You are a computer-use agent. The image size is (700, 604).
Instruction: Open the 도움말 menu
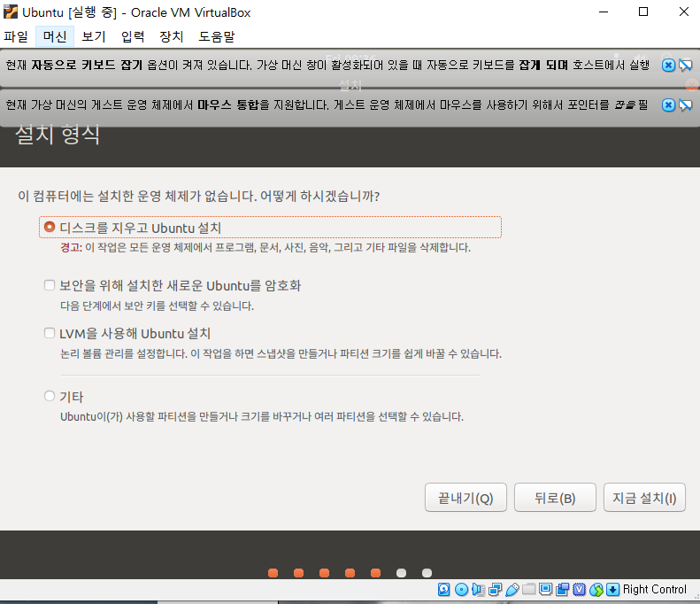coord(217,36)
